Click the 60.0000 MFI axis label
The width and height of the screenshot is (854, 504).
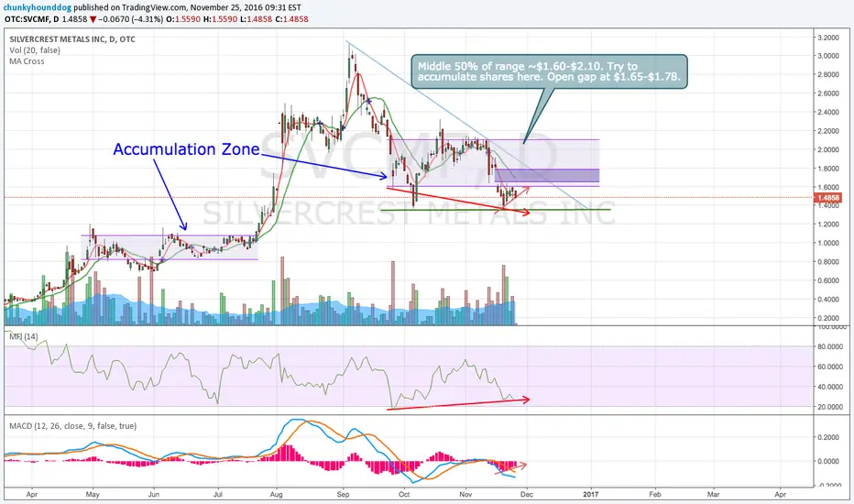[x=829, y=367]
